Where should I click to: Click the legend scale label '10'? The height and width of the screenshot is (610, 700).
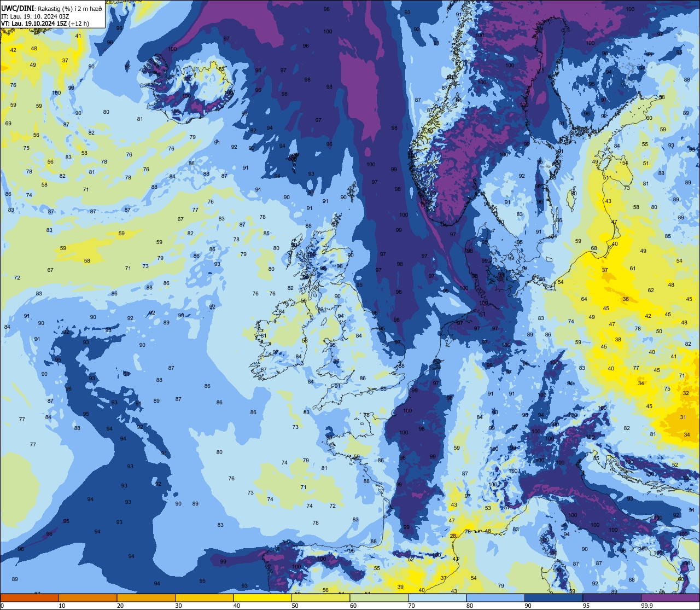62,606
